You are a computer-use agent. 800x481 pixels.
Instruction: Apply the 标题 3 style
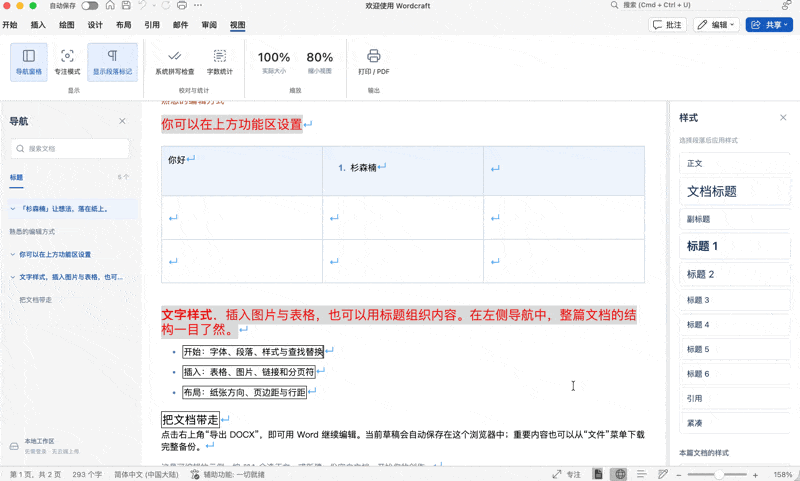735,300
